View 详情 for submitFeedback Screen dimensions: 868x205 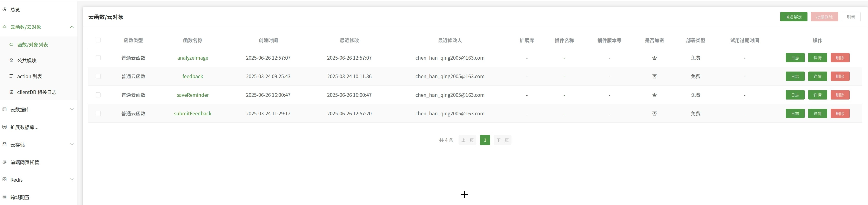tap(818, 113)
